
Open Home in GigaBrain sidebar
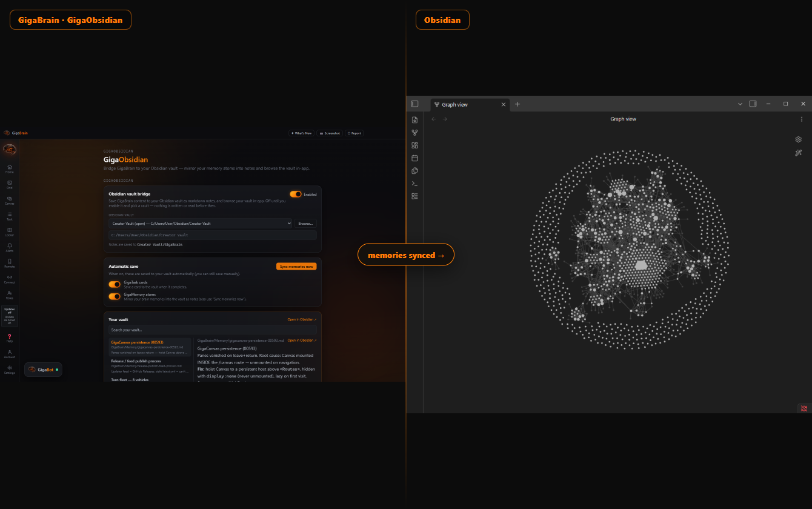tap(9, 168)
